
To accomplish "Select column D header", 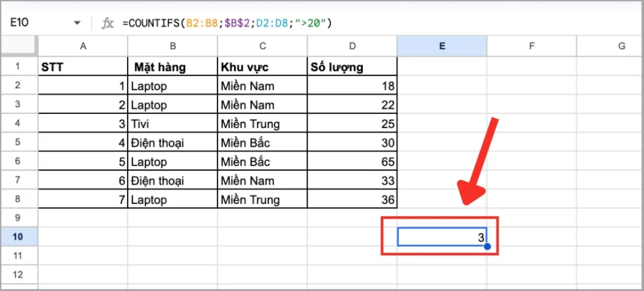I will pos(352,46).
